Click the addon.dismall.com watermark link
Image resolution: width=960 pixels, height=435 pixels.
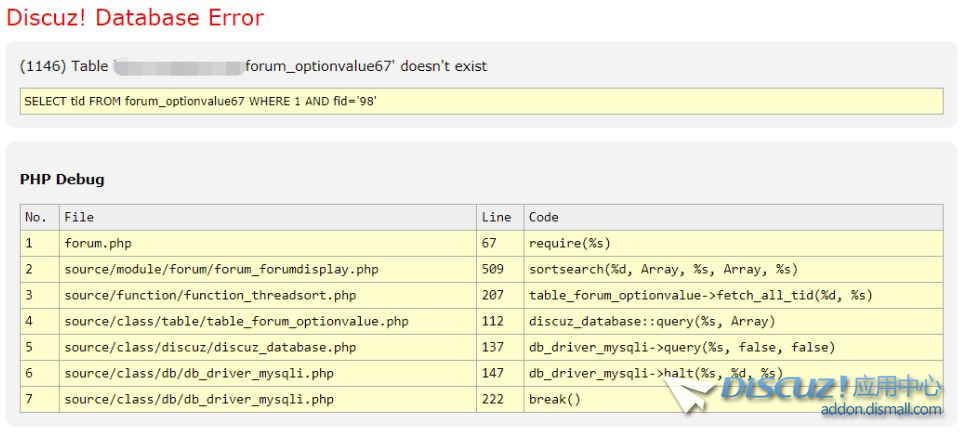coord(881,409)
